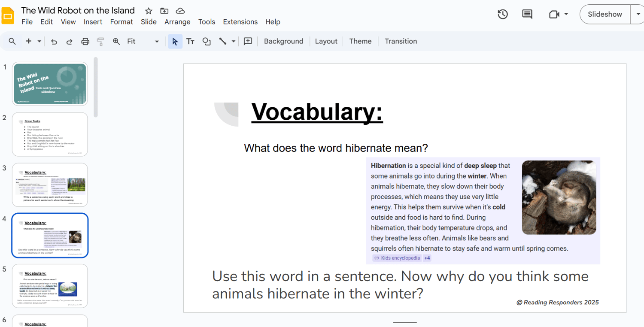Image resolution: width=644 pixels, height=327 pixels.
Task: Open the Slideshow options dropdown arrow
Action: point(638,14)
